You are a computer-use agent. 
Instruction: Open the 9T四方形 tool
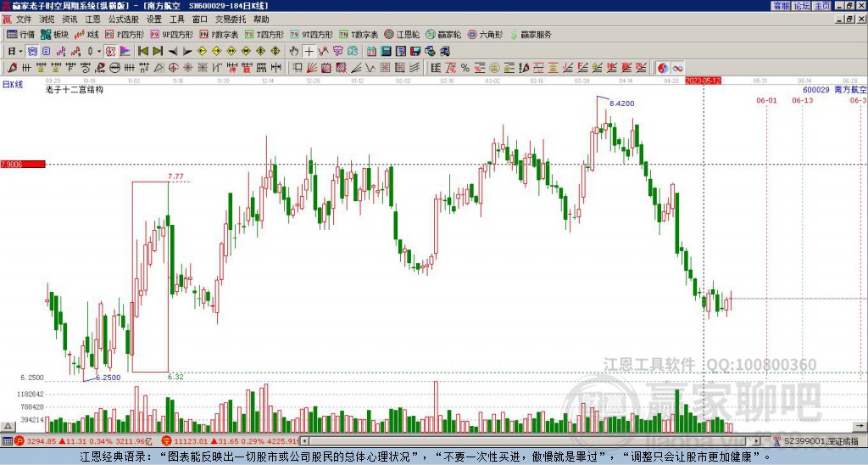[312, 34]
